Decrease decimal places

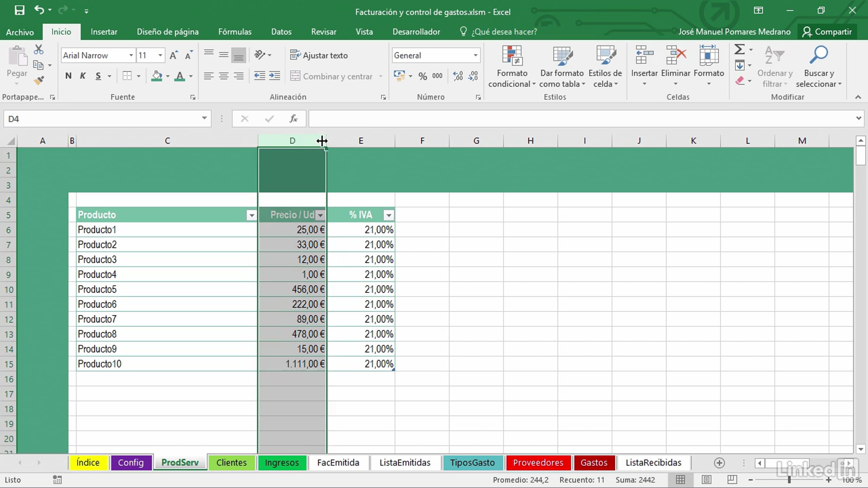[x=473, y=76]
